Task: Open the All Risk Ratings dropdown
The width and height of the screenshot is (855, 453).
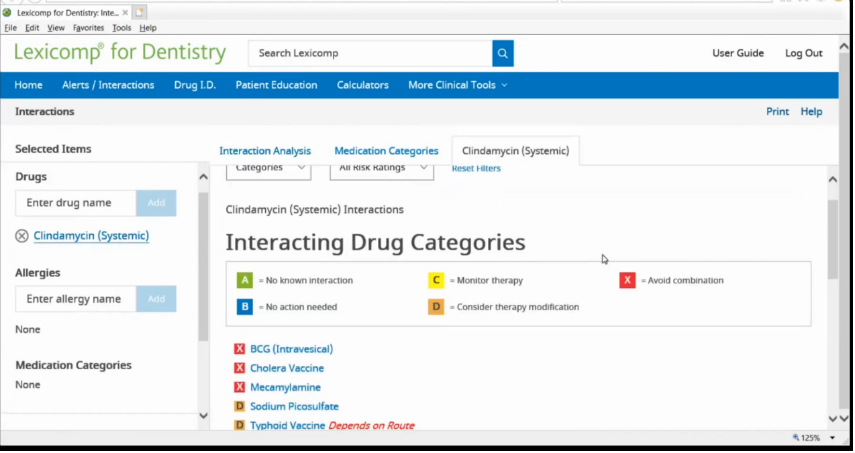Action: coord(382,169)
